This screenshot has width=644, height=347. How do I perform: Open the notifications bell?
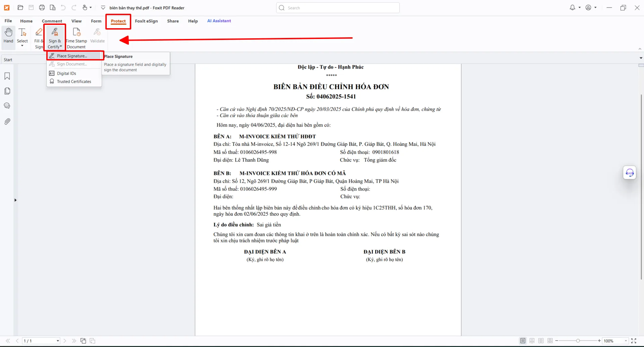573,7
